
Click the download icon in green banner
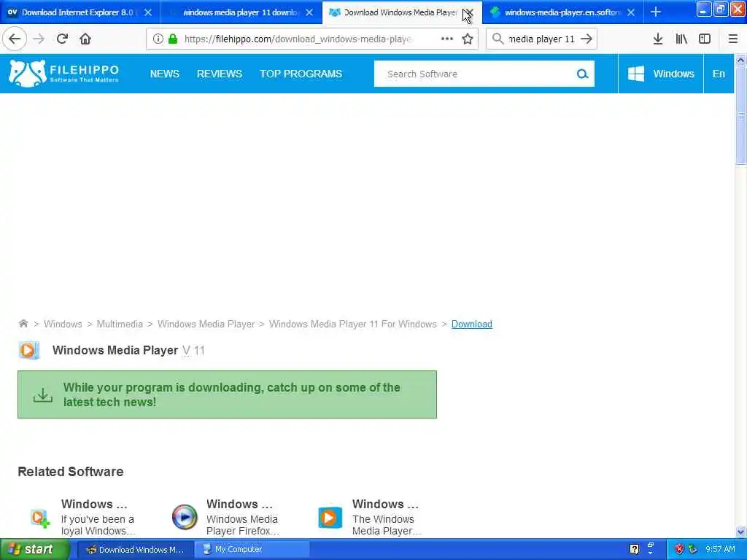pos(43,395)
